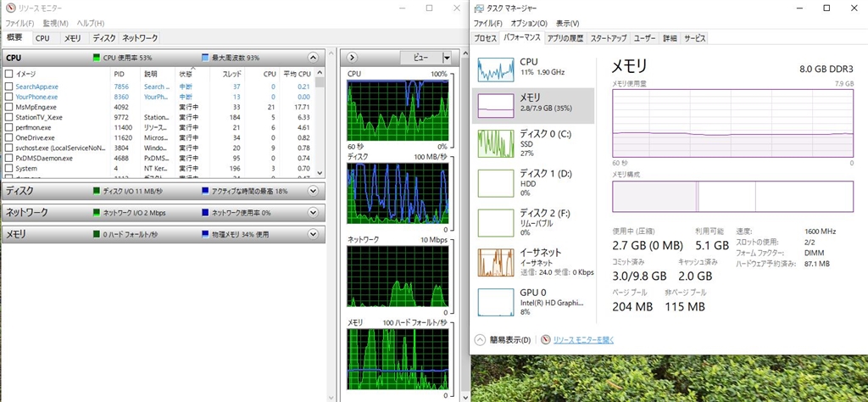Open ファイル(F) menu in Resource Monitor
This screenshot has width=868, height=402.
pyautogui.click(x=19, y=23)
